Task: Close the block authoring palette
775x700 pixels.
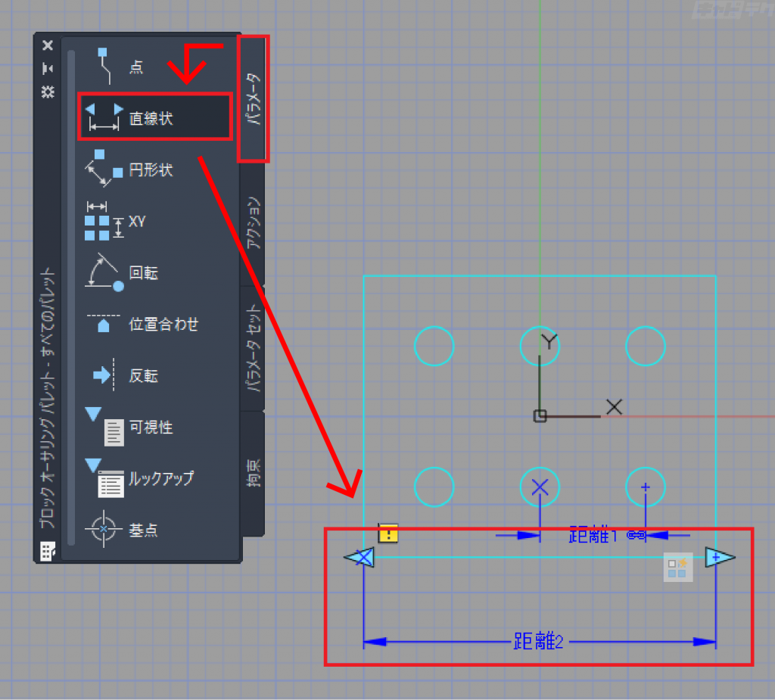Action: click(x=48, y=45)
